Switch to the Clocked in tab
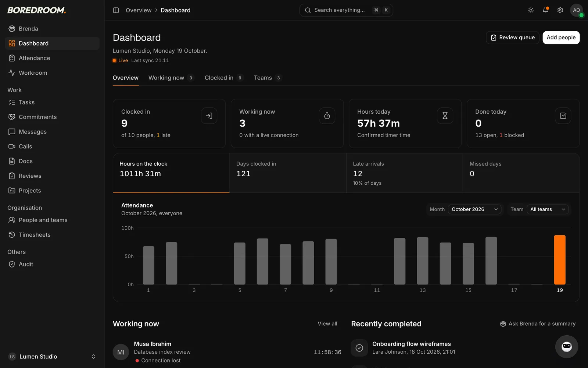 pos(224,78)
